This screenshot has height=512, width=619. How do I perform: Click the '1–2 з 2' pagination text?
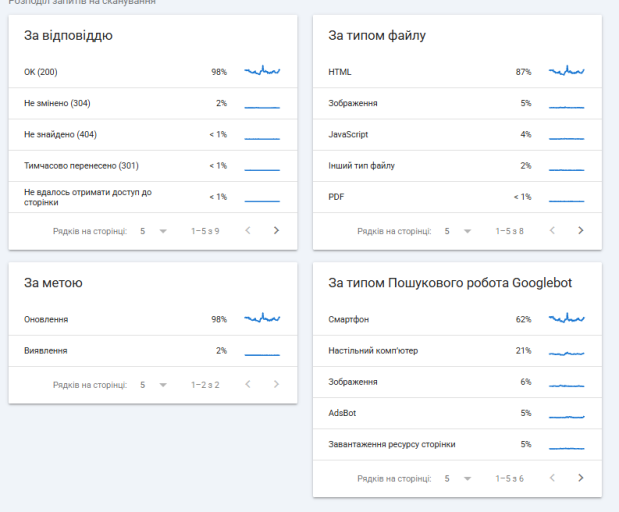click(x=205, y=385)
